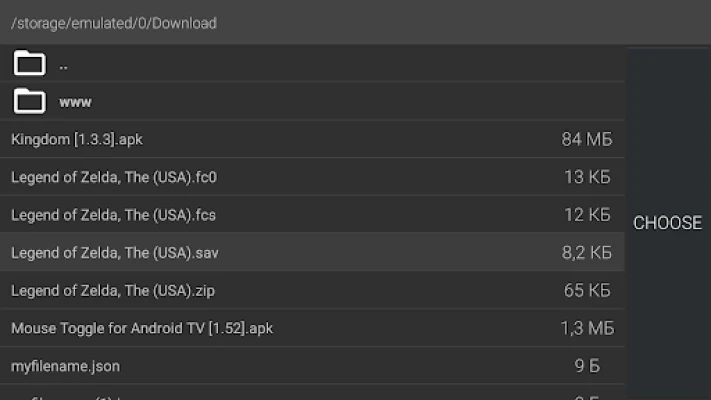Click the 1,3 МБ size label
The height and width of the screenshot is (400, 711).
coord(587,328)
